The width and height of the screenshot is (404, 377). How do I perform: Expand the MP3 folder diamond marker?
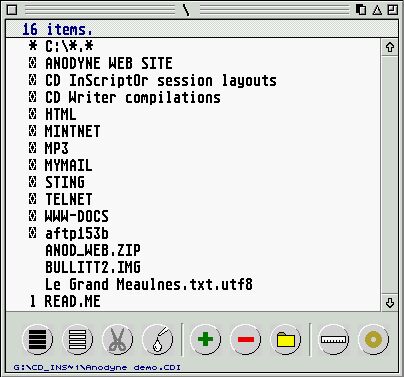(x=32, y=148)
